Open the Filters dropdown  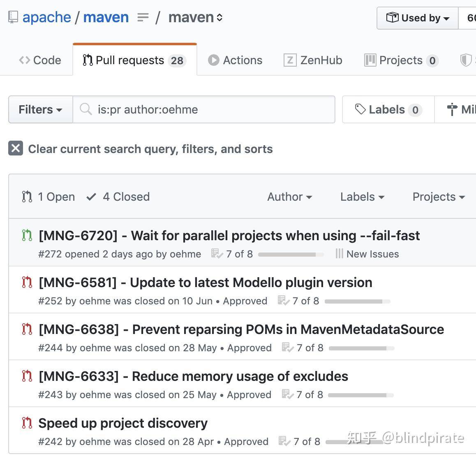(40, 110)
